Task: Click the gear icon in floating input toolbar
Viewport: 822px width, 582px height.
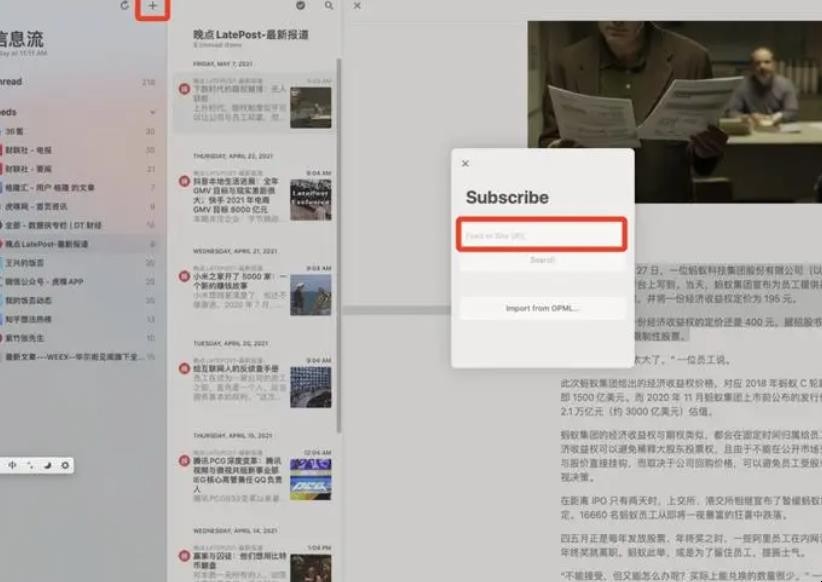Action: coord(65,466)
